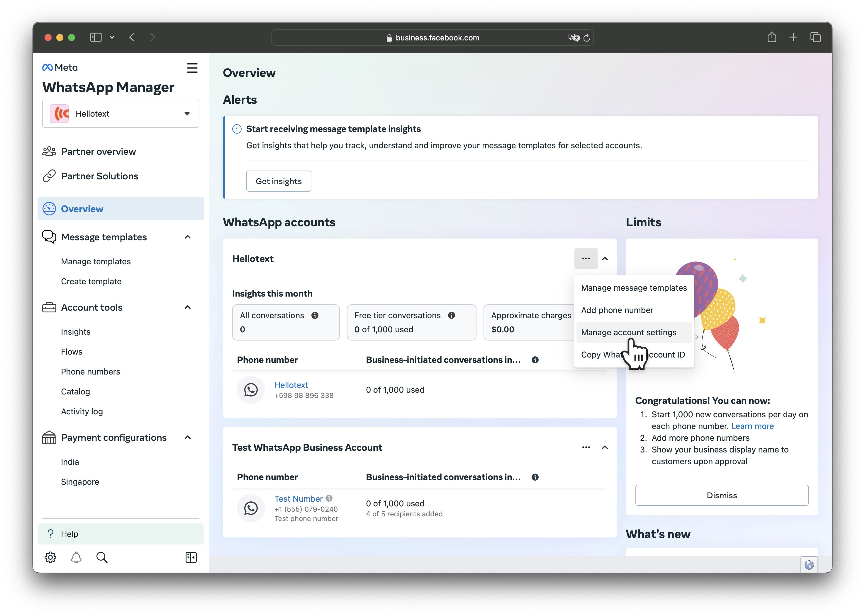Choose Add phone number in the menu
Screen dimensions: 865x616
pyautogui.click(x=634, y=310)
